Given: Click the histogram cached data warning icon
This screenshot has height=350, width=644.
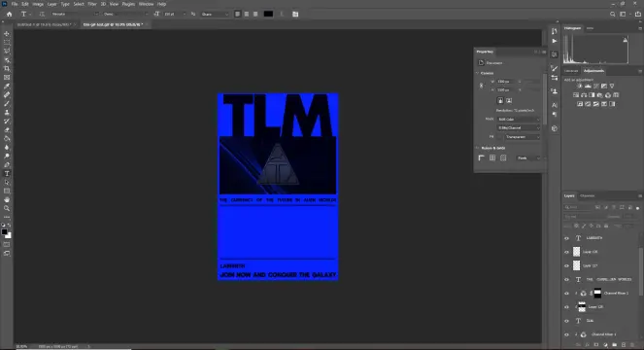Looking at the screenshot, I should [626, 40].
